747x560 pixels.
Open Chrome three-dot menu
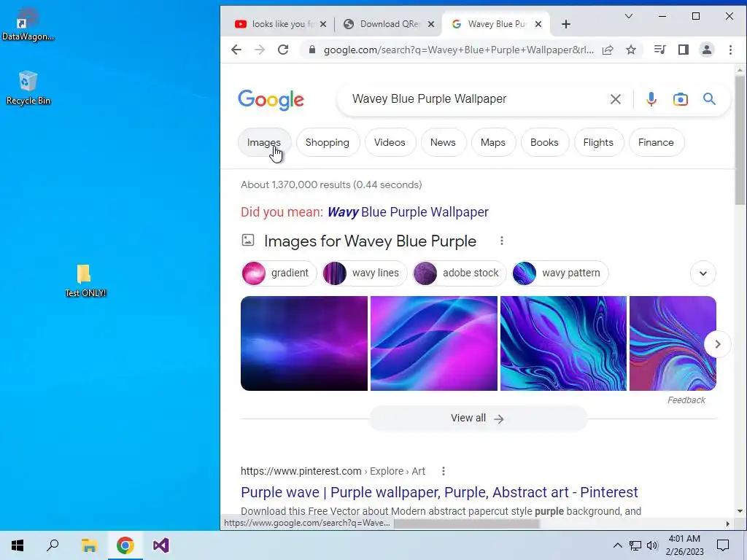pyautogui.click(x=730, y=50)
